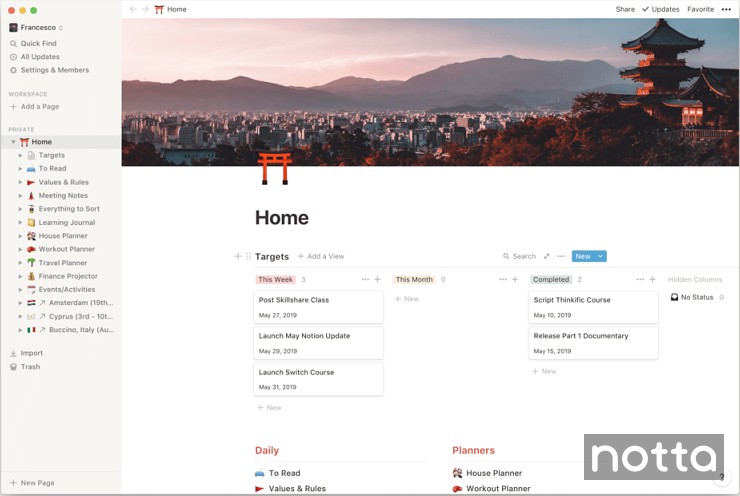
Task: Collapse the Home page tree
Action: pos(13,142)
